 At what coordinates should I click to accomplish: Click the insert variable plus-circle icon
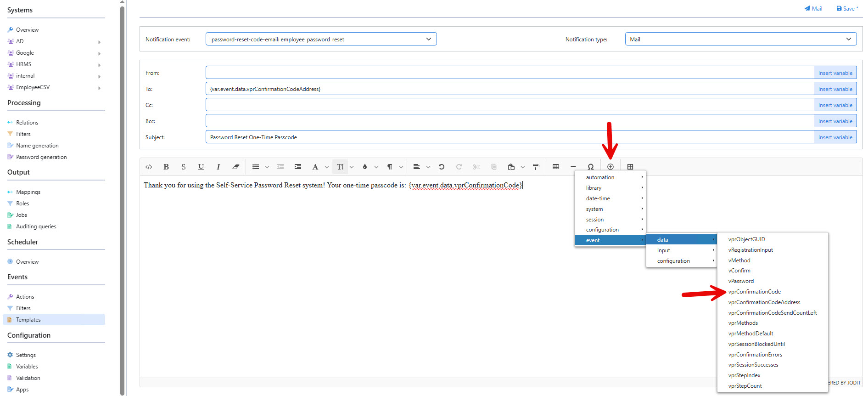[x=610, y=167]
